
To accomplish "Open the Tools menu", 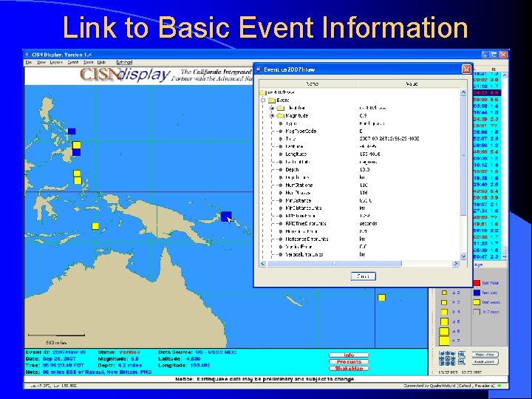I will tap(88, 62).
